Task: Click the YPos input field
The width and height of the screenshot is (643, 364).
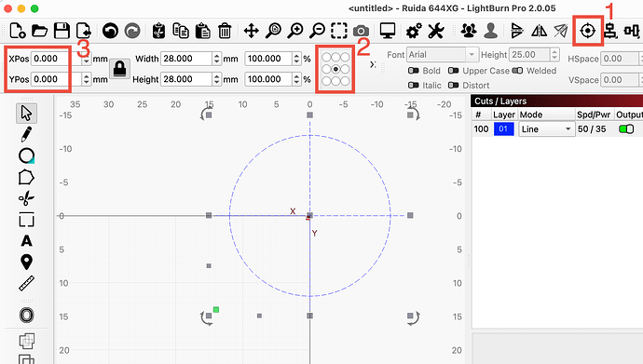Action: 57,79
